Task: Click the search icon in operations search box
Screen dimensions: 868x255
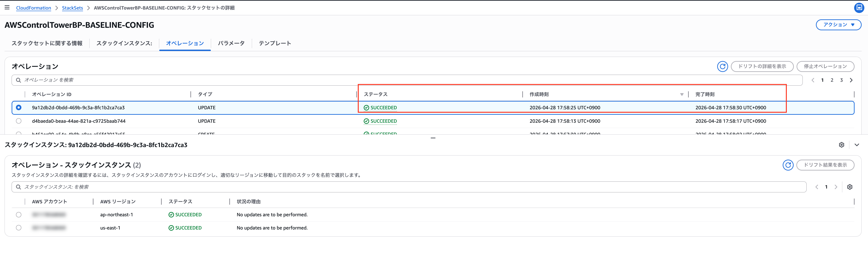Action: pyautogui.click(x=18, y=80)
